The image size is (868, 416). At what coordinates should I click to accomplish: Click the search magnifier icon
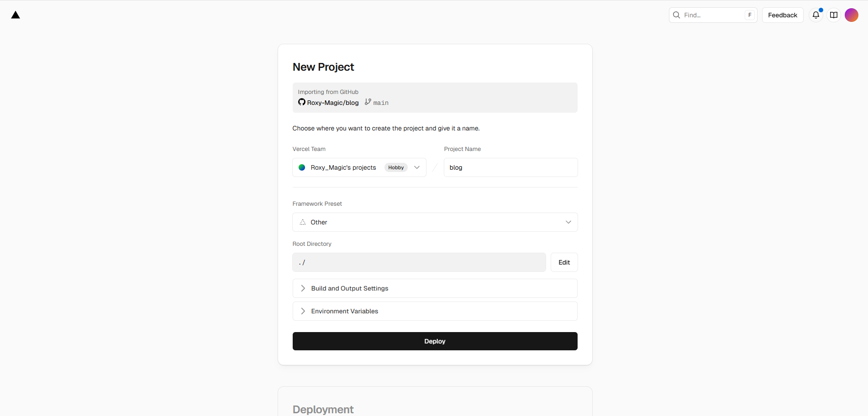click(x=677, y=15)
